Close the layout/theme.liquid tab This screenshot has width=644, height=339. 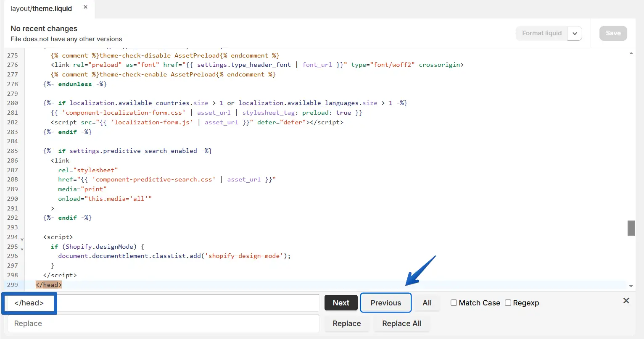85,7
